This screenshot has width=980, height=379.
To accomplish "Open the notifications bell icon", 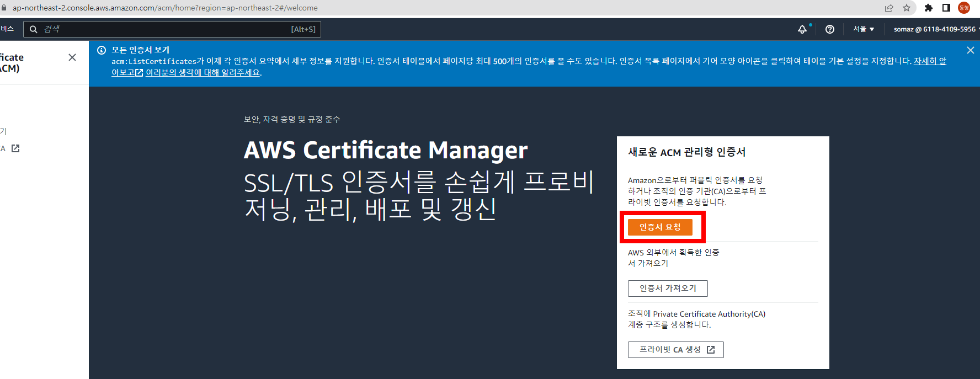I will [802, 29].
